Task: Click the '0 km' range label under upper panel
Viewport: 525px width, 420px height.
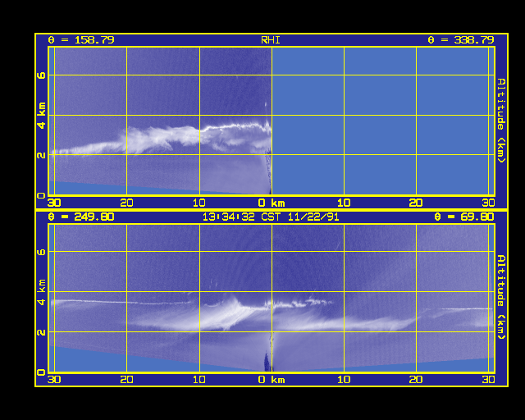Action: pos(272,203)
